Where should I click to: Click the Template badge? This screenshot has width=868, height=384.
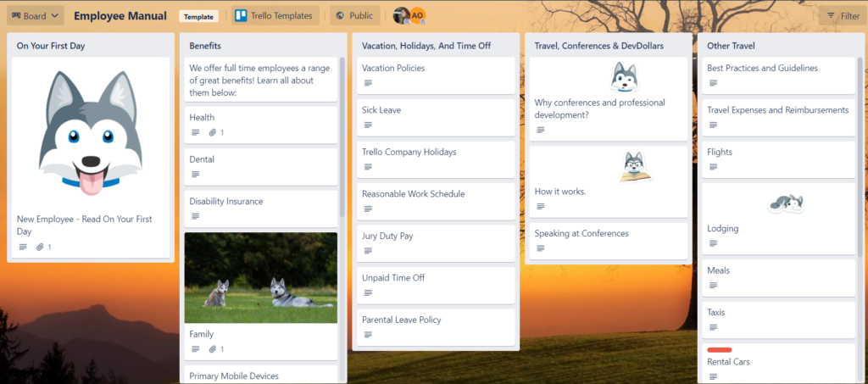198,15
